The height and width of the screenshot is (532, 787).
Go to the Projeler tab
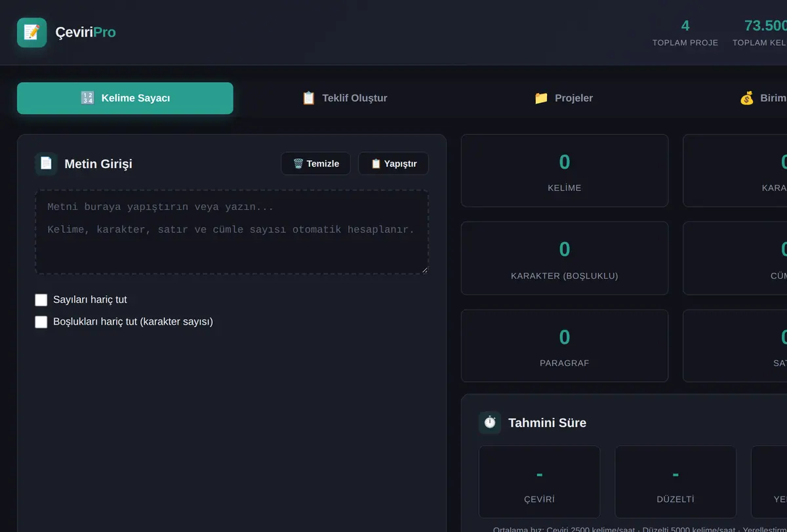pos(563,98)
